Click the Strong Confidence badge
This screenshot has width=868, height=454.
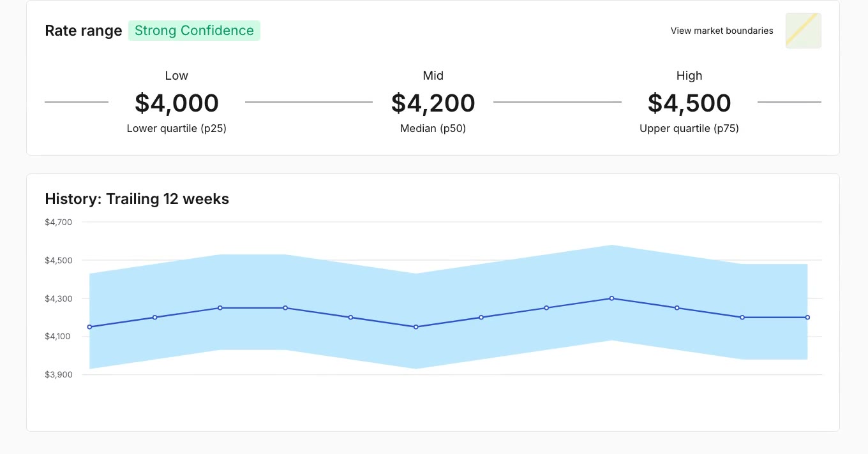click(194, 31)
